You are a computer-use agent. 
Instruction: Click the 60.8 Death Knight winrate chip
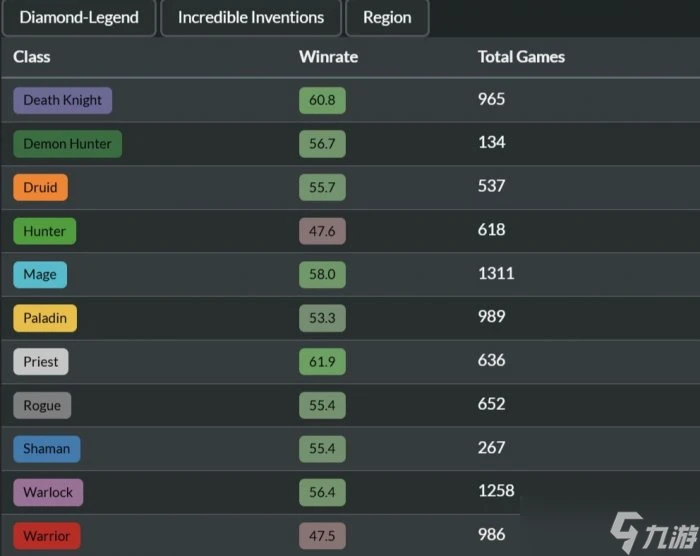[322, 100]
